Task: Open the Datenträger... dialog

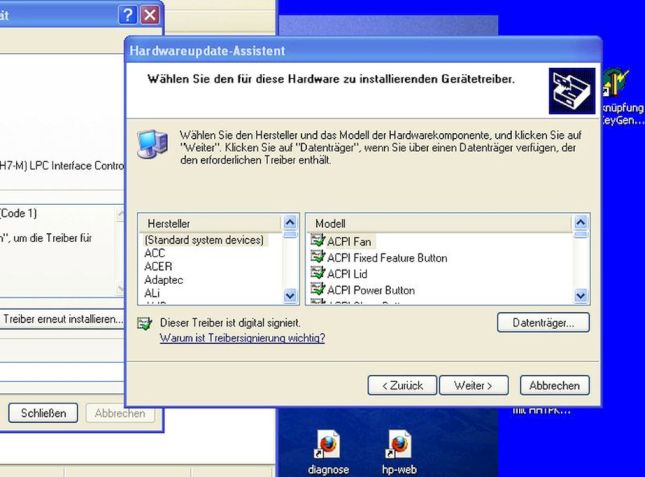Action: tap(543, 323)
